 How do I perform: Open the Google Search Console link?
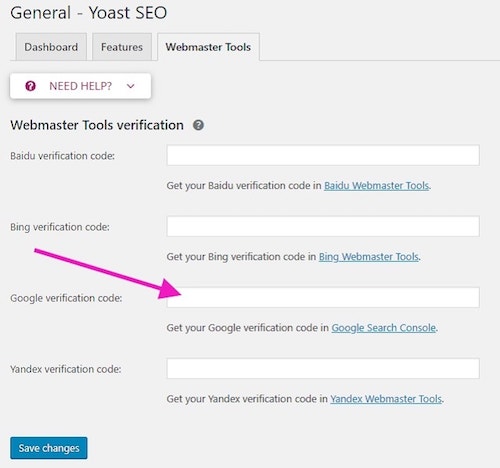383,328
